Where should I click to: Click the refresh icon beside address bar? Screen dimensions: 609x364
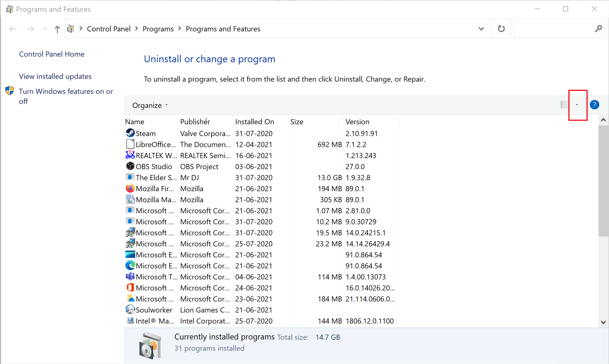(x=501, y=29)
